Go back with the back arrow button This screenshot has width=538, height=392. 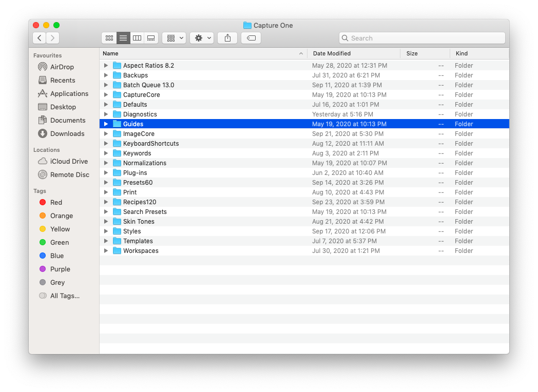tap(40, 38)
